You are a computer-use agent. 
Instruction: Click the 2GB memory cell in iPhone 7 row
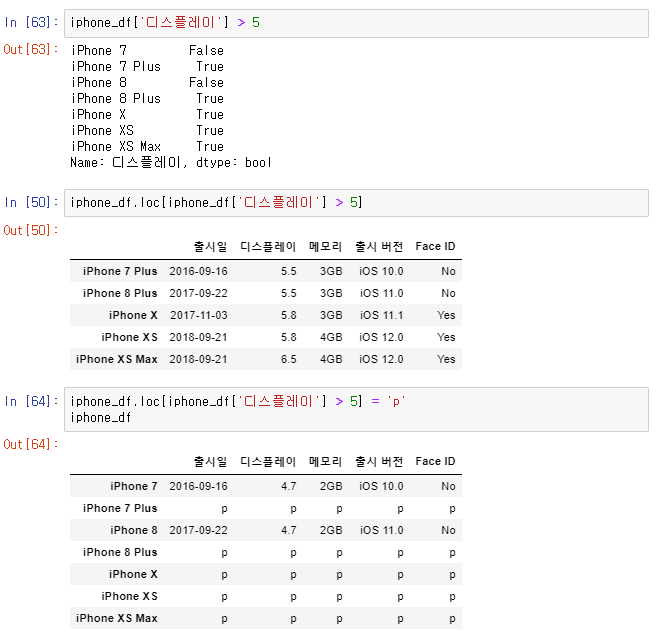(x=331, y=486)
